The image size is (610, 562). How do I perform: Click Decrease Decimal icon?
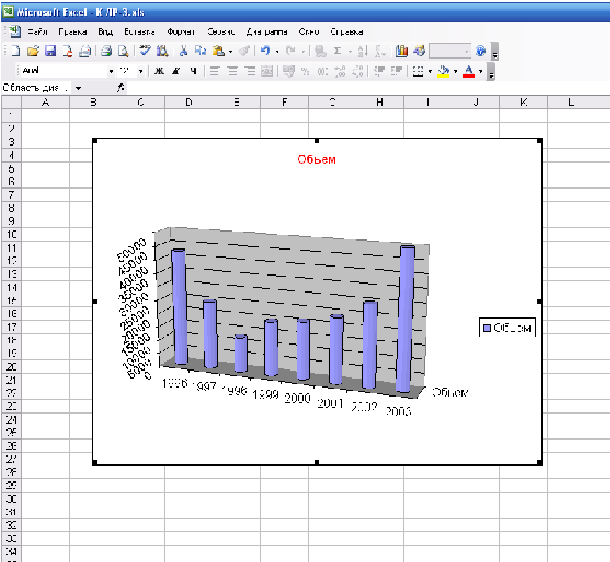tap(358, 71)
